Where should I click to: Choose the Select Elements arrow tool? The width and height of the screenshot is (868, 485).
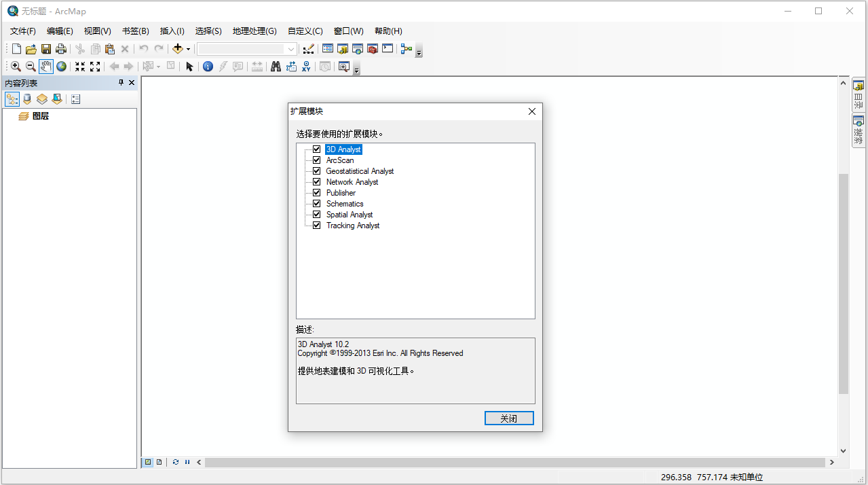[189, 67]
